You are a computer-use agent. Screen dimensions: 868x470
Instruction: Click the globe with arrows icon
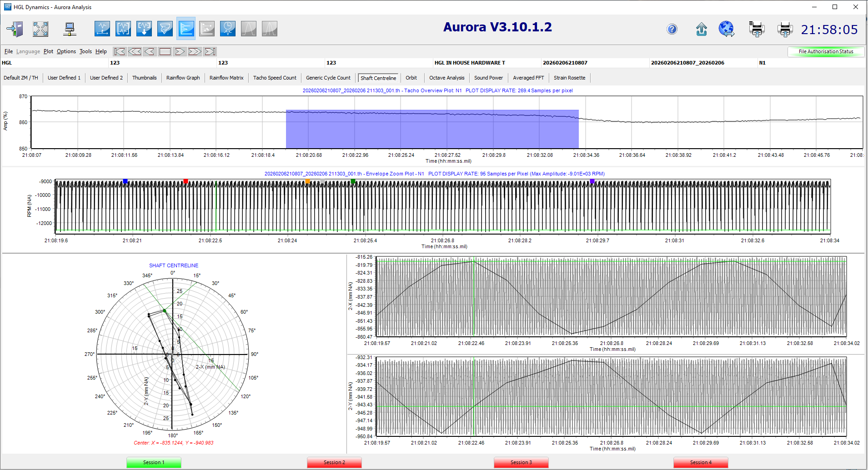(x=727, y=29)
